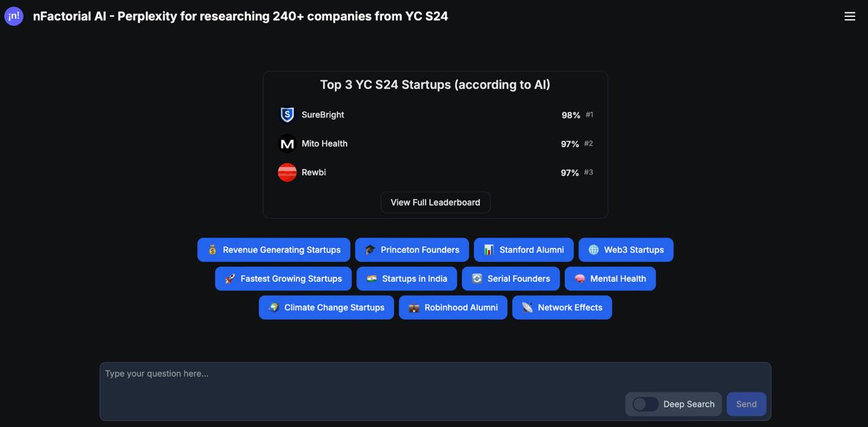The image size is (868, 427).
Task: Select Revenue Generating Startups suggestion
Action: 274,250
